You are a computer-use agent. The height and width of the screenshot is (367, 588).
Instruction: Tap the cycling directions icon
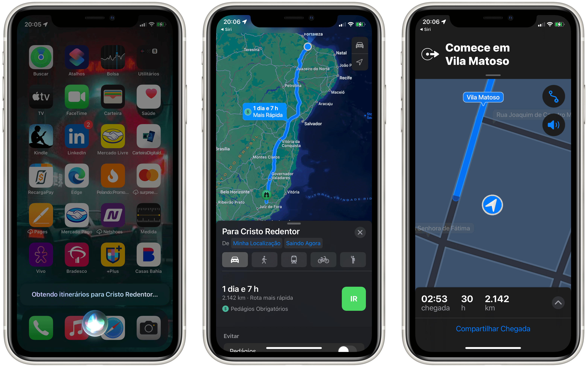pyautogui.click(x=323, y=260)
